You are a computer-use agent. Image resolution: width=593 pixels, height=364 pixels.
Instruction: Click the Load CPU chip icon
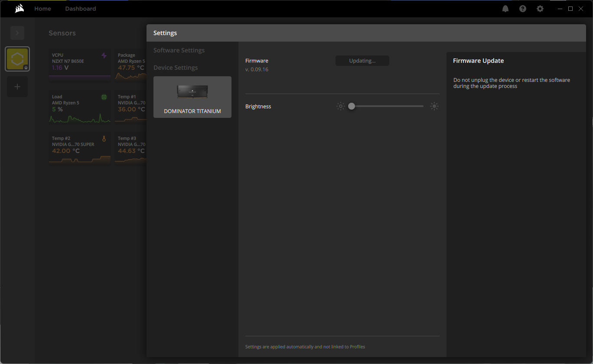[x=104, y=97]
